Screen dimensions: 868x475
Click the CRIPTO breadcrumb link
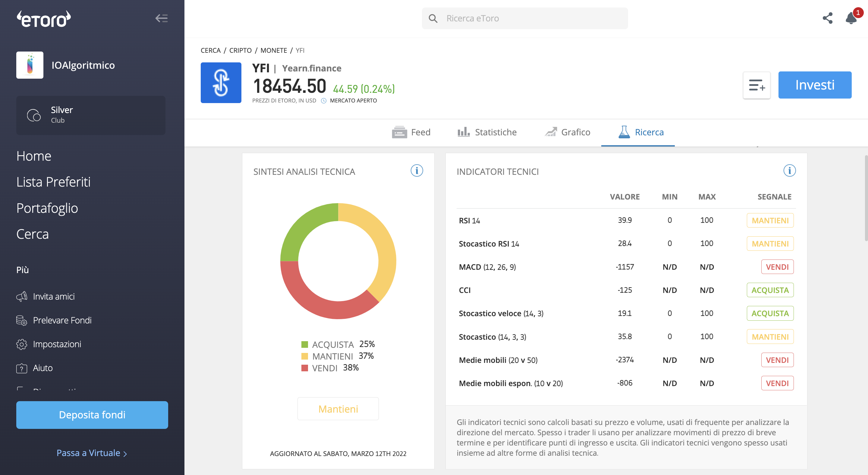(240, 50)
